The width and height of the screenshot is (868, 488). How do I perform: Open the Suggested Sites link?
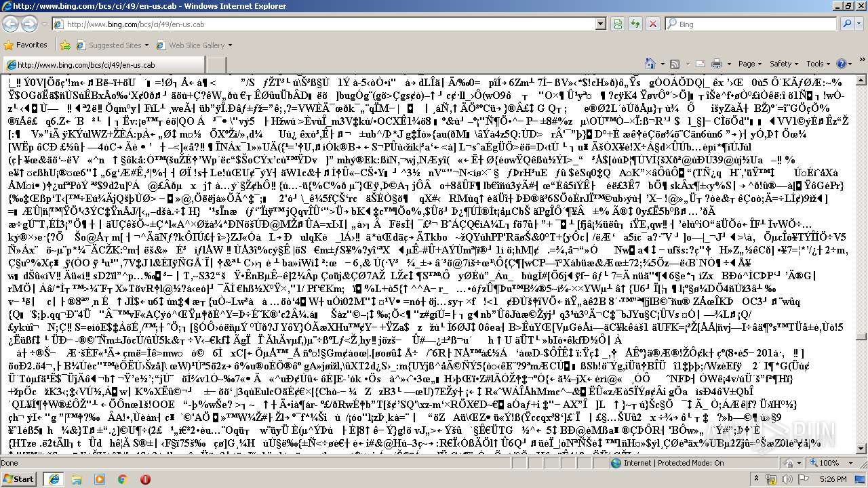tap(113, 45)
